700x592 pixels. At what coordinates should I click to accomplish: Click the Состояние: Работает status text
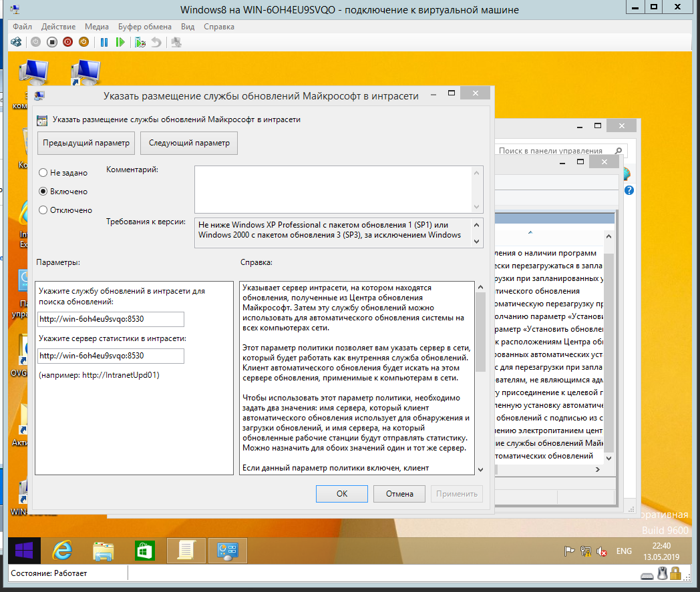(49, 573)
